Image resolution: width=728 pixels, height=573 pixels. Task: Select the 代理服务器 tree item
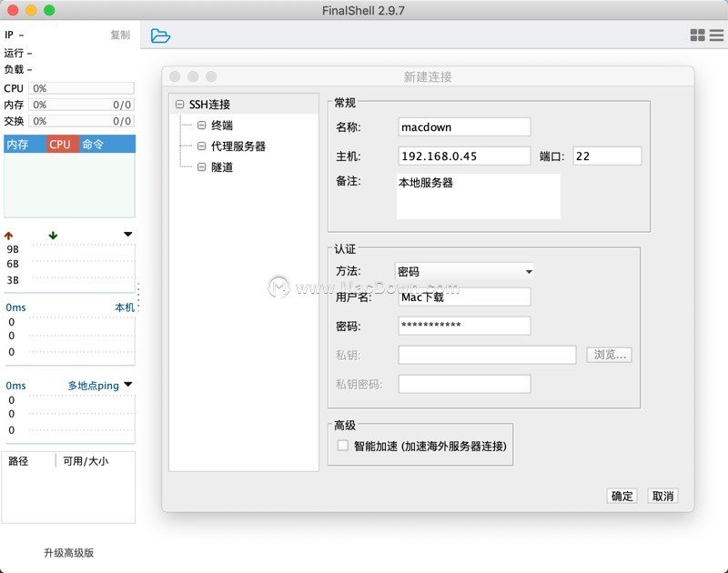point(238,146)
